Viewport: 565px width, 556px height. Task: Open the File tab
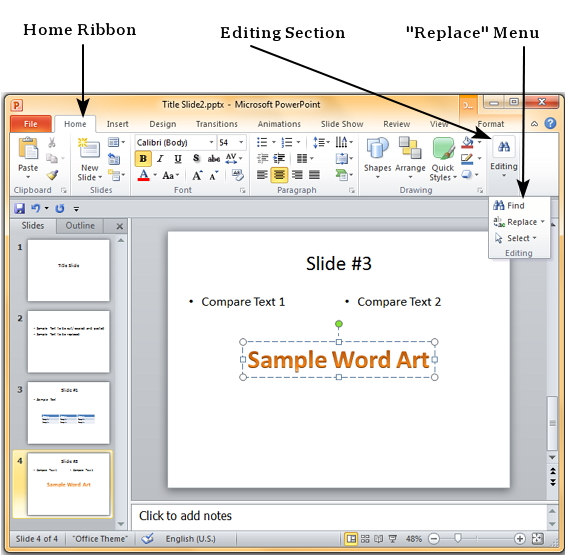[x=31, y=124]
